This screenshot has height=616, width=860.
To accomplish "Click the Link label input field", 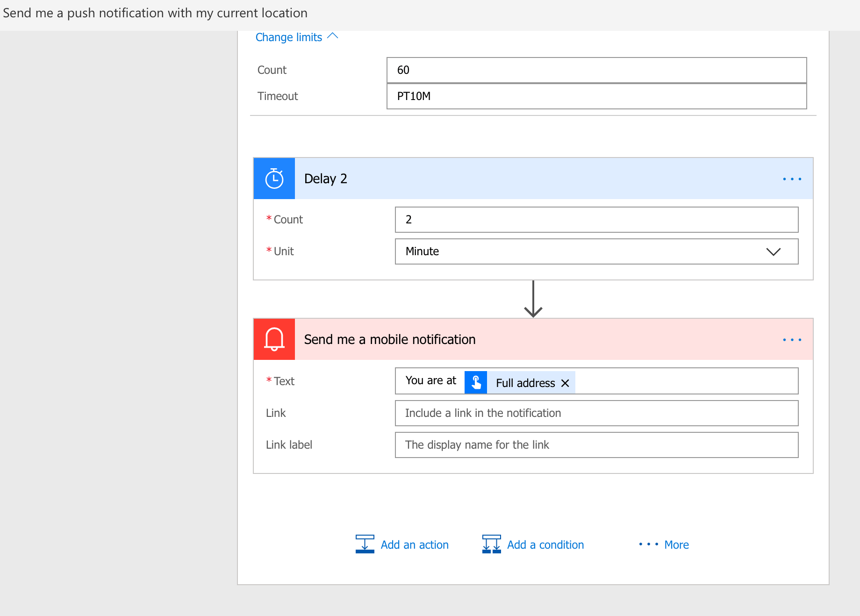I will 596,445.
